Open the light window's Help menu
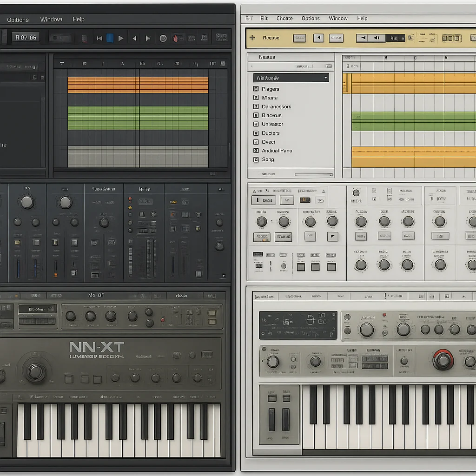 [x=362, y=18]
